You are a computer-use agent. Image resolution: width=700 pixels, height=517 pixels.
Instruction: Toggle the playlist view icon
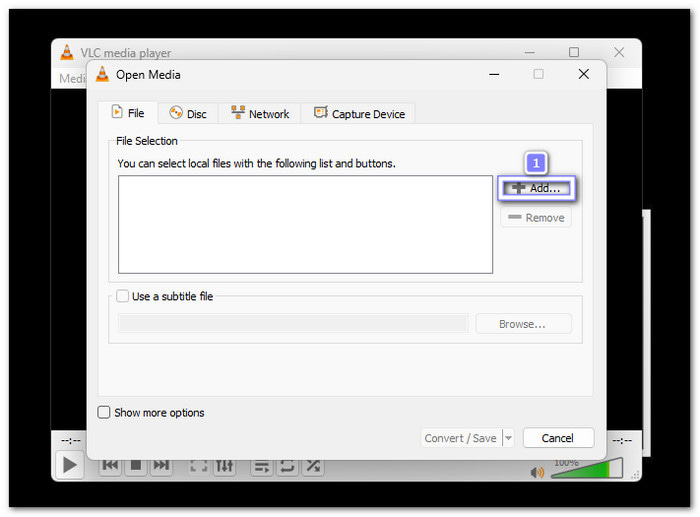tap(262, 467)
